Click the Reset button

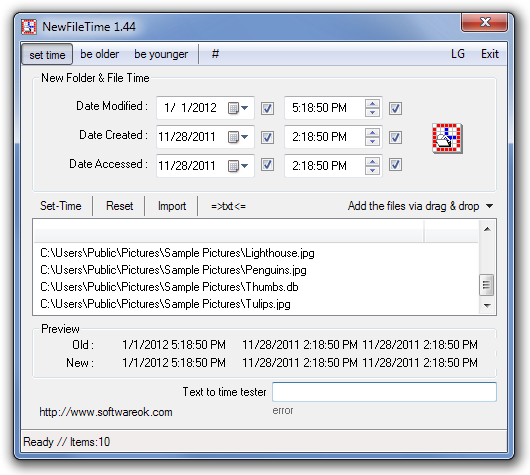(119, 206)
